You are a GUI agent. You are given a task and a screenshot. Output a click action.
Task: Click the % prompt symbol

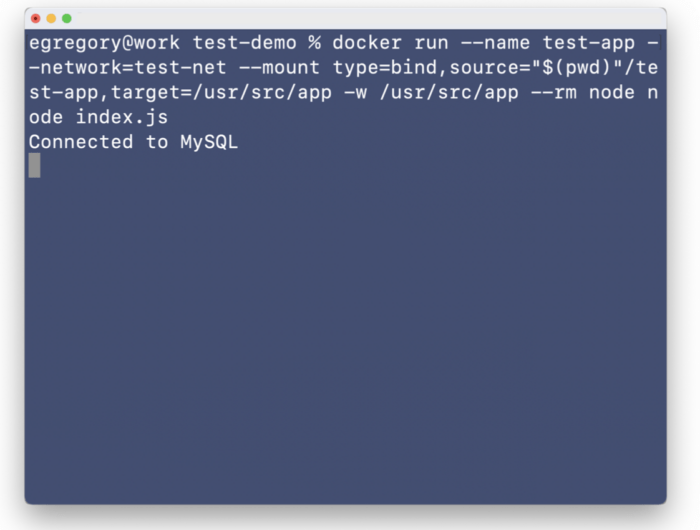click(x=315, y=43)
